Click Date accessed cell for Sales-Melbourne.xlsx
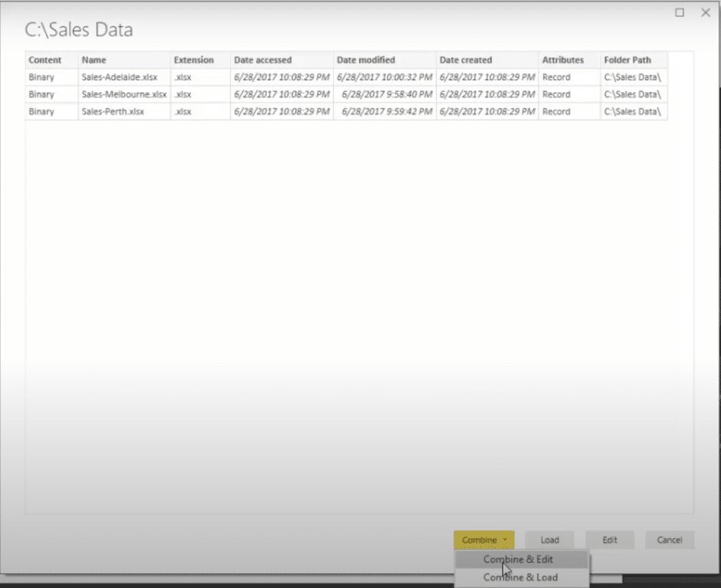The image size is (721, 588). pos(281,95)
